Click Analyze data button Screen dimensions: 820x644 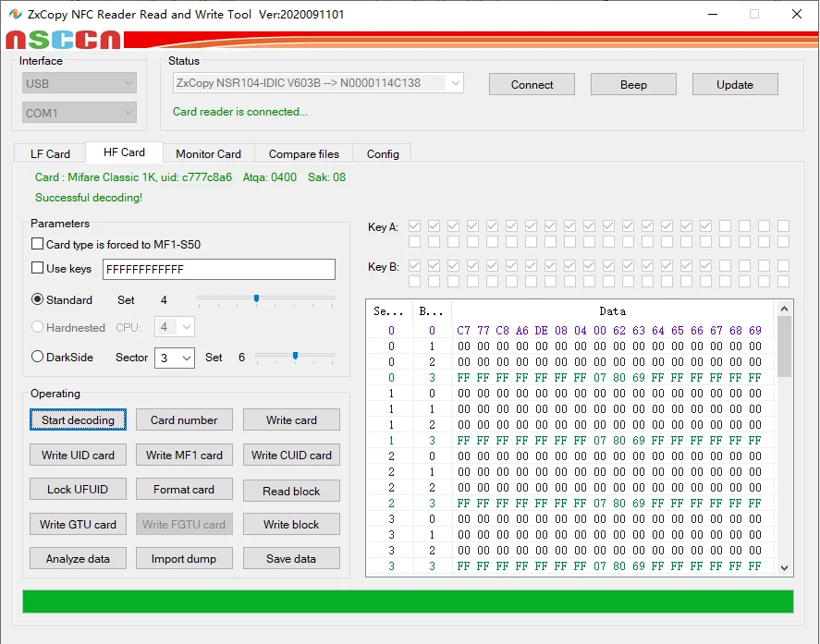78,558
